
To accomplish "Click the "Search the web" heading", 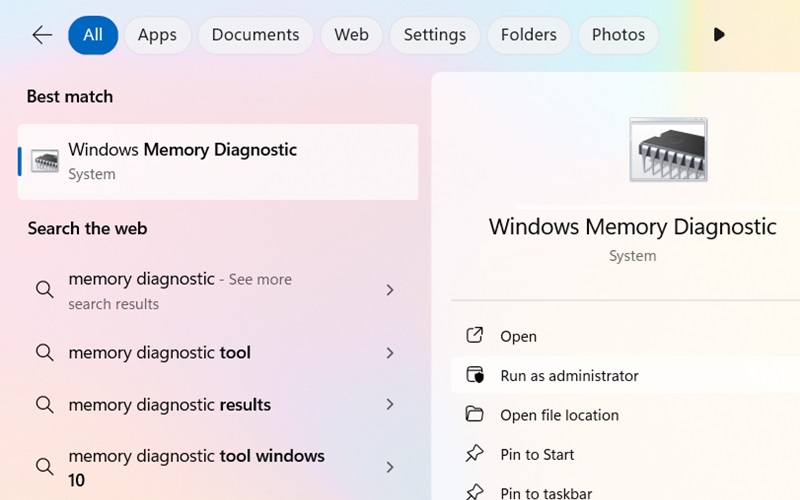I will 87,228.
